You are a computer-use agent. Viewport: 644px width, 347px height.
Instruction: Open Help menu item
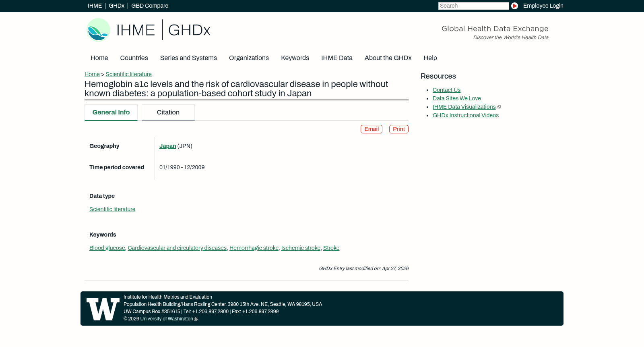tap(430, 58)
